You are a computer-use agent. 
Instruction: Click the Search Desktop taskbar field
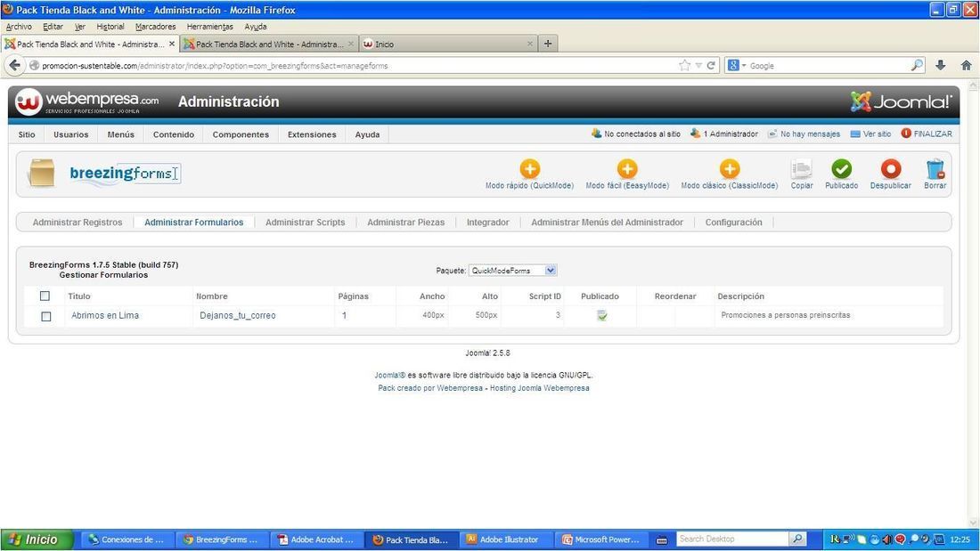coord(732,539)
